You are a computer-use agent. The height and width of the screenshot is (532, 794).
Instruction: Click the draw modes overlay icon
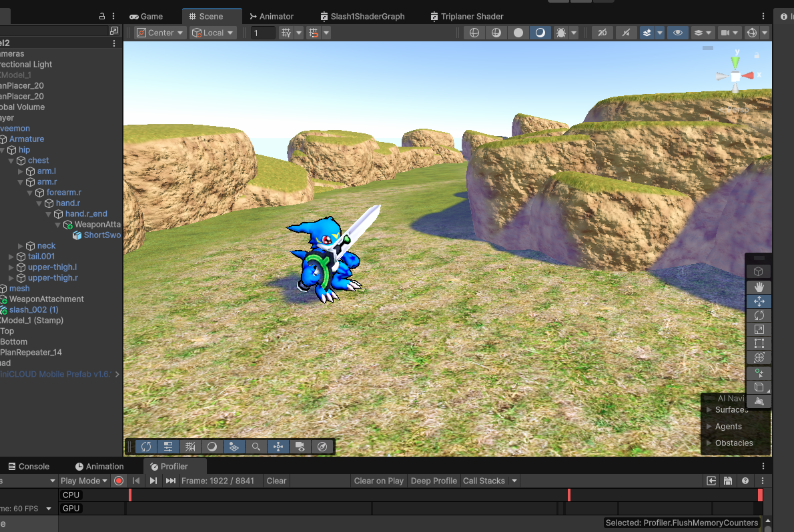pyautogui.click(x=212, y=447)
